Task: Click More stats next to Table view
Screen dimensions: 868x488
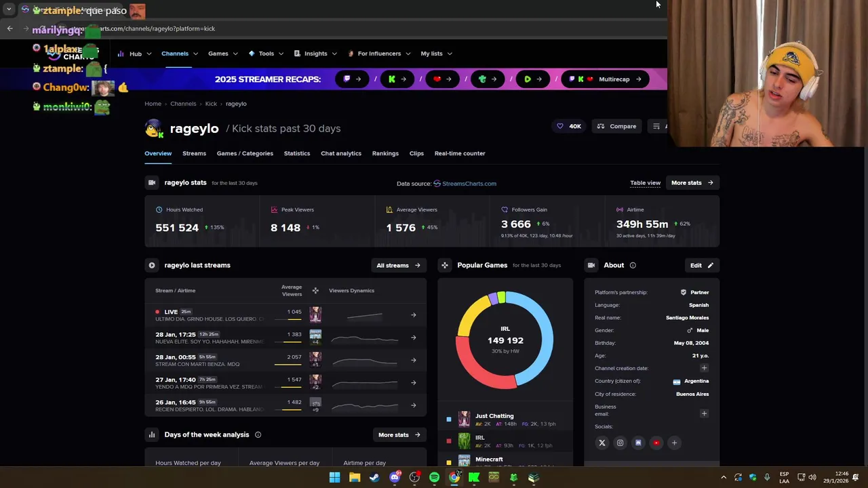Action: click(692, 183)
